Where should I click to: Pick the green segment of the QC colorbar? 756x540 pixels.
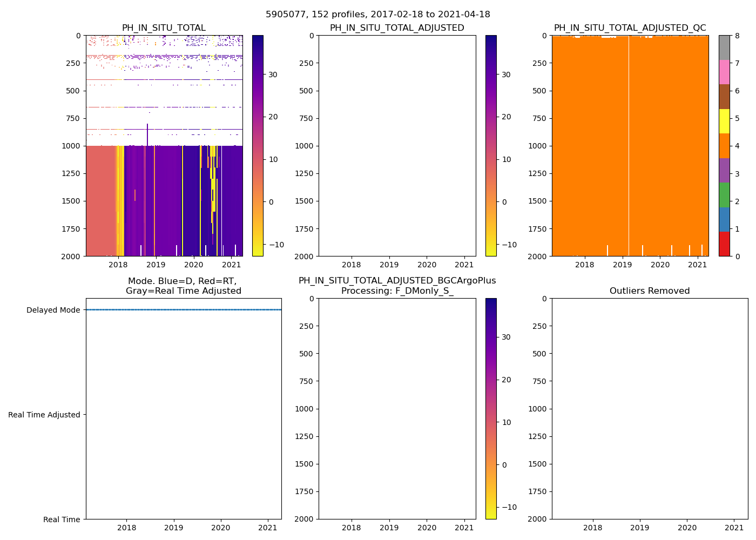click(724, 195)
